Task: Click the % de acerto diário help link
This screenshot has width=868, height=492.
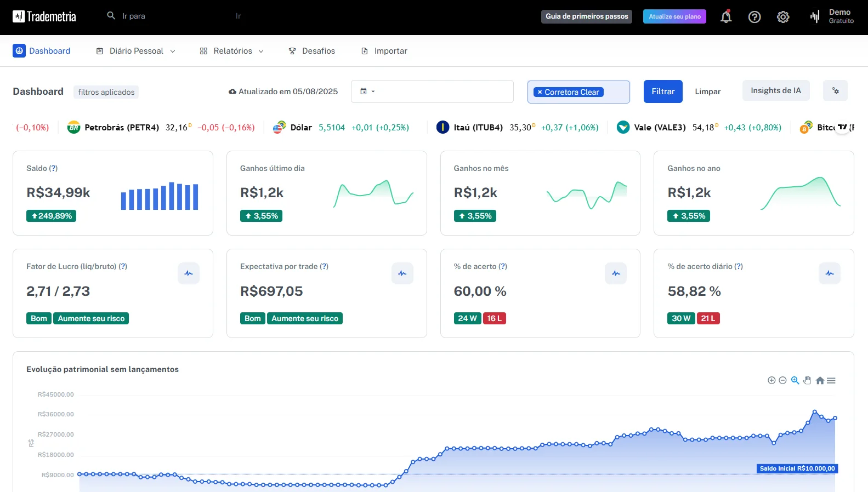Action: pos(739,266)
